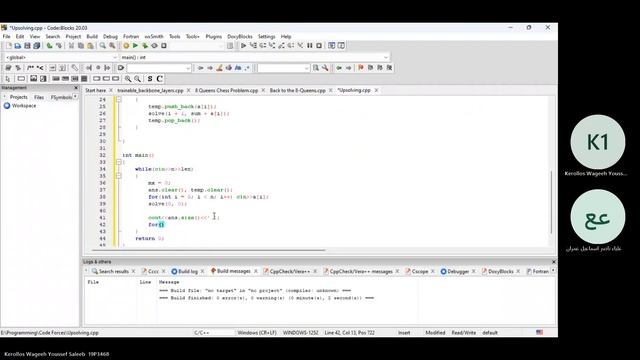This screenshot has height=360, width=640.
Task: Open the File menu
Action: point(7,36)
